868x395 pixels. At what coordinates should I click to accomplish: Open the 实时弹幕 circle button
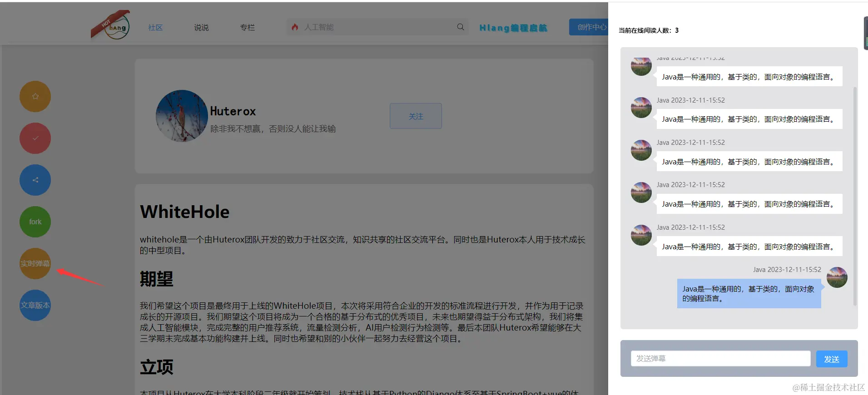tap(35, 263)
